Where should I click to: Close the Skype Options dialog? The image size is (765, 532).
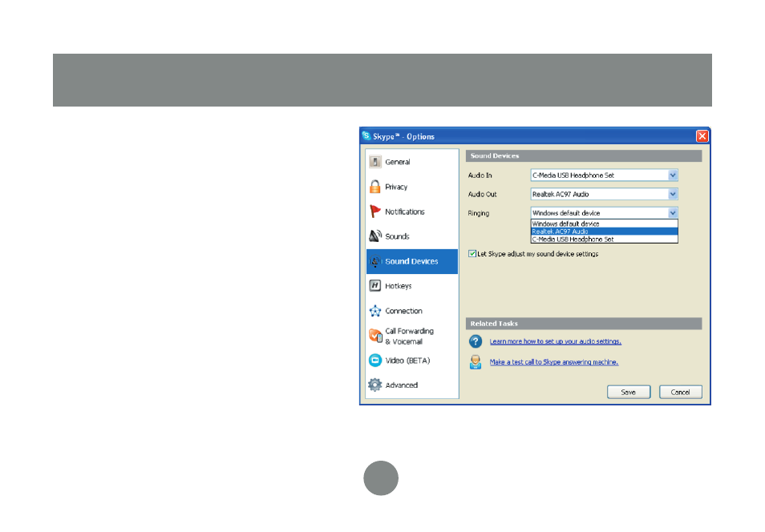coord(702,136)
